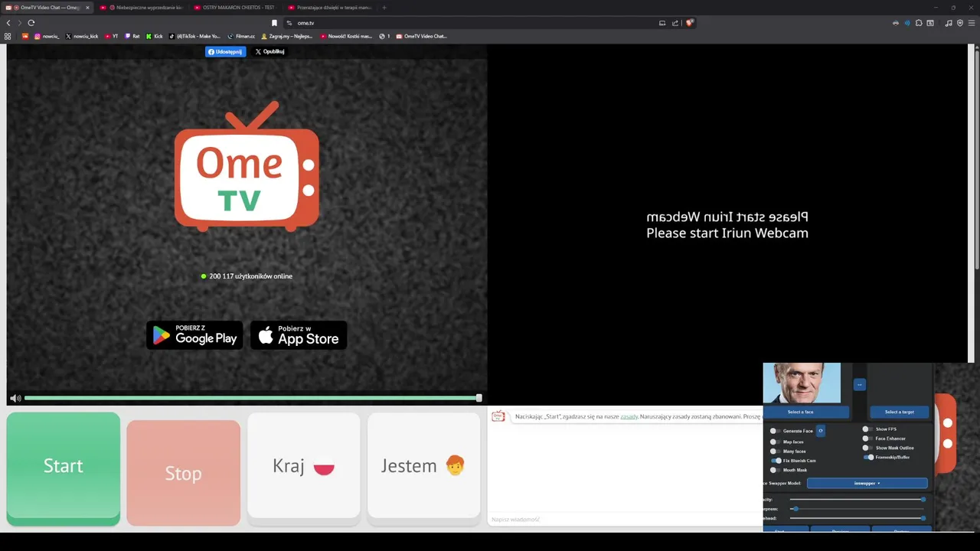Open the sidebar panel toolbar icon
Image resolution: width=980 pixels, height=551 pixels.
pyautogui.click(x=930, y=23)
